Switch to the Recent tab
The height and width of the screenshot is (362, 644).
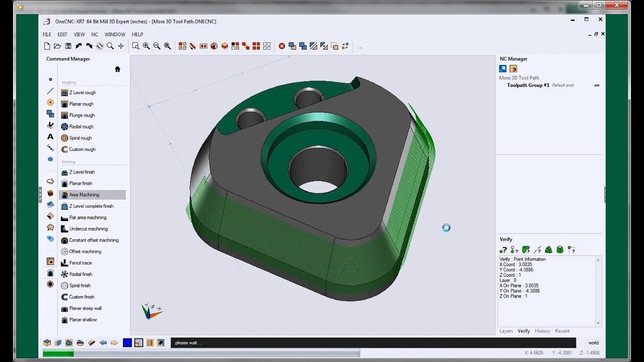(x=562, y=331)
